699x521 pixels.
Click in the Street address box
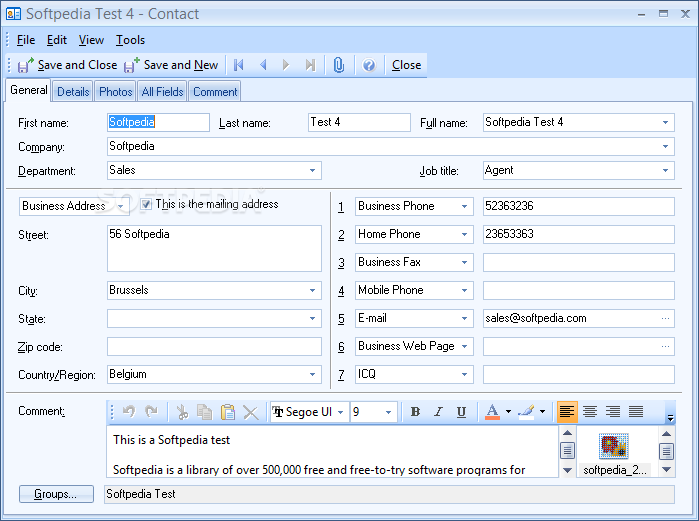click(x=214, y=248)
